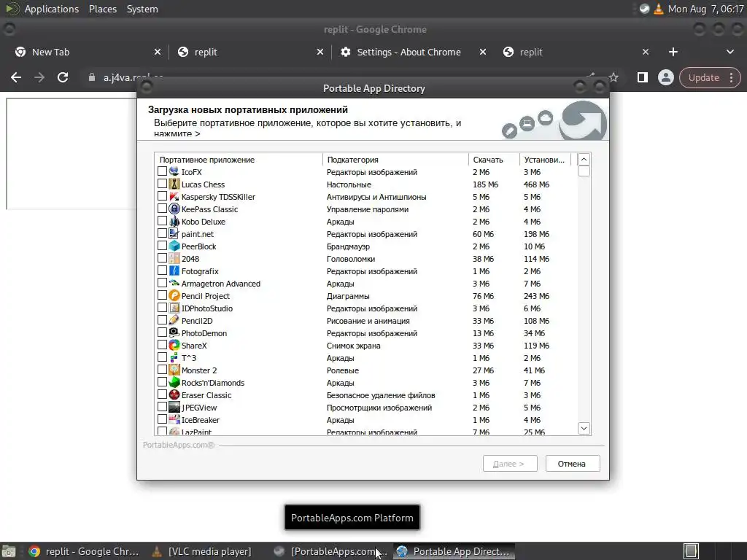Switch to New Tab tab
Image resolution: width=747 pixels, height=560 pixels.
point(88,52)
